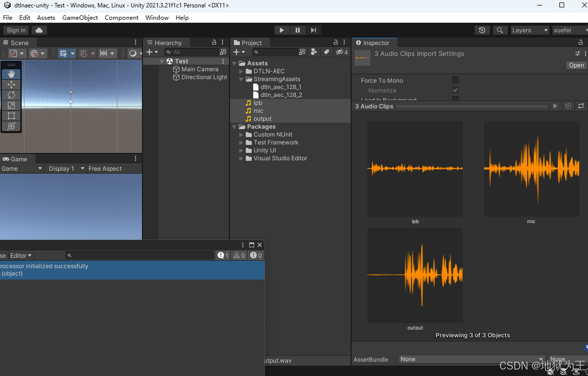Screen dimensions: 588x376
Task: Toggle hidden packages visibility in Project
Action: click(x=342, y=52)
